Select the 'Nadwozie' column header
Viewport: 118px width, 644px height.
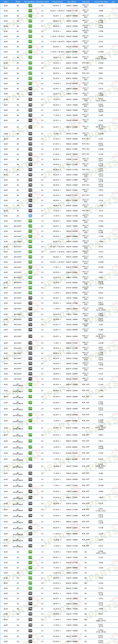tap(86, 2)
